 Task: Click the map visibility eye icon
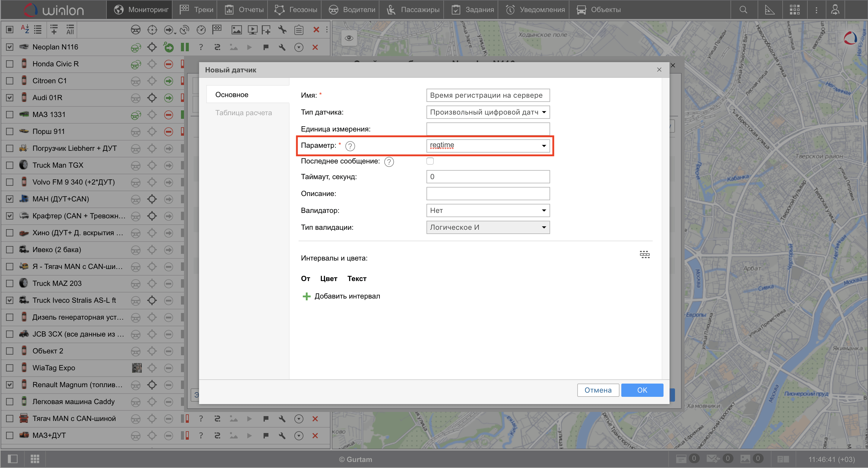(x=349, y=38)
